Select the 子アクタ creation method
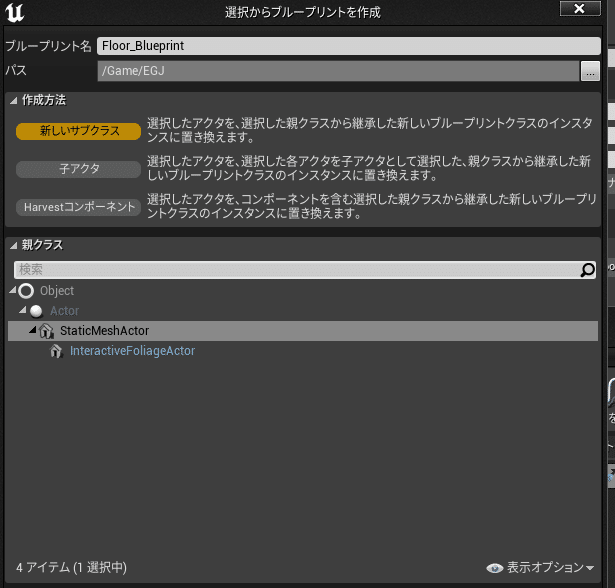This screenshot has height=588, width=615. coord(78,169)
